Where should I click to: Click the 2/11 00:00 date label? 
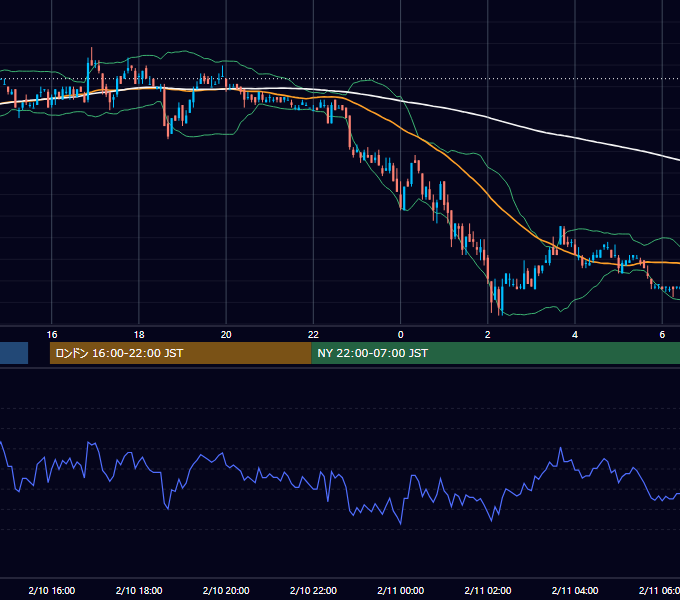[x=400, y=590]
